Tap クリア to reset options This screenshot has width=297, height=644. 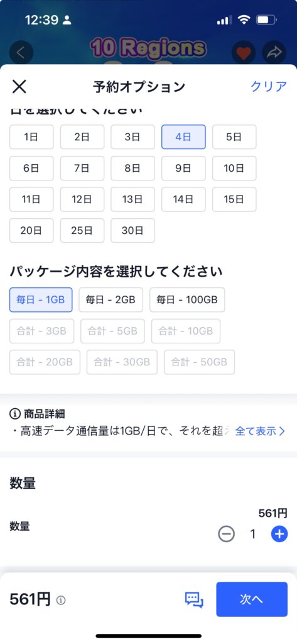[x=269, y=87]
